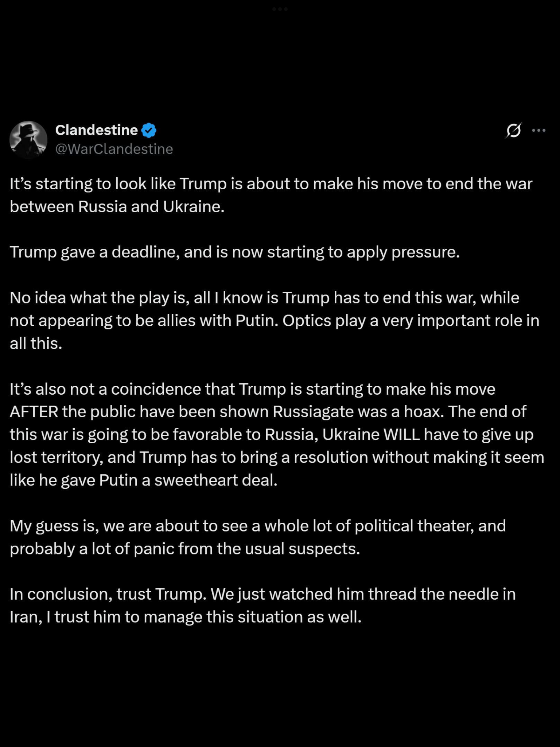Click the line "probably a lot of panic"
Image resolution: width=560 pixels, height=747 pixels.
[185, 549]
